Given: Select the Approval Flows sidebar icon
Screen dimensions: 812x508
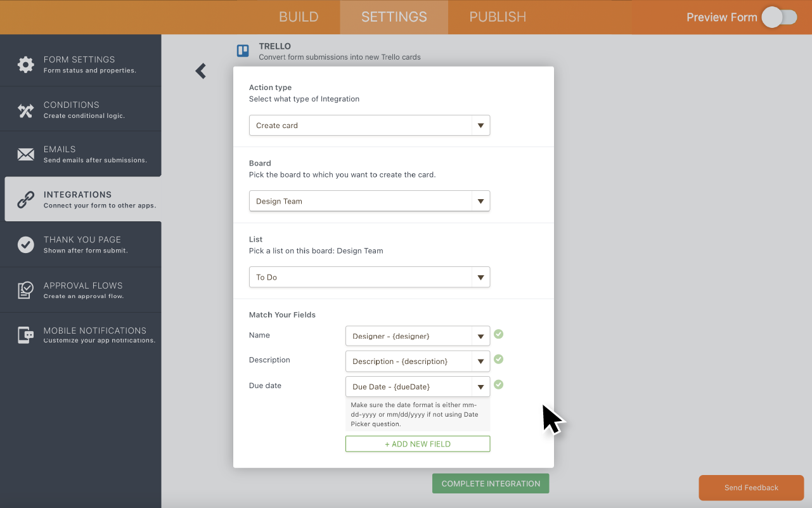Looking at the screenshot, I should (x=25, y=290).
